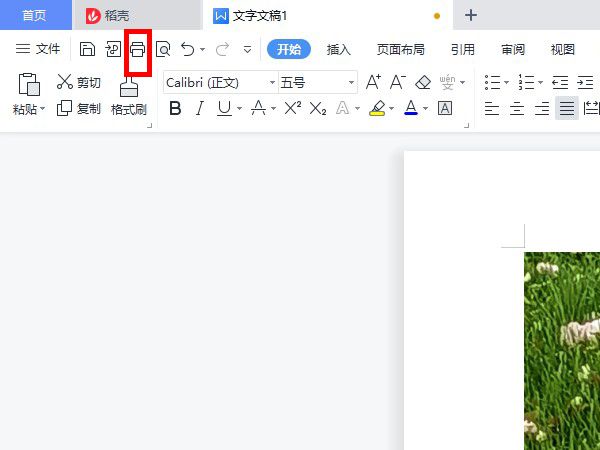Image resolution: width=600 pixels, height=450 pixels.
Task: Expand the font size 五号 dropdown
Action: tap(351, 82)
